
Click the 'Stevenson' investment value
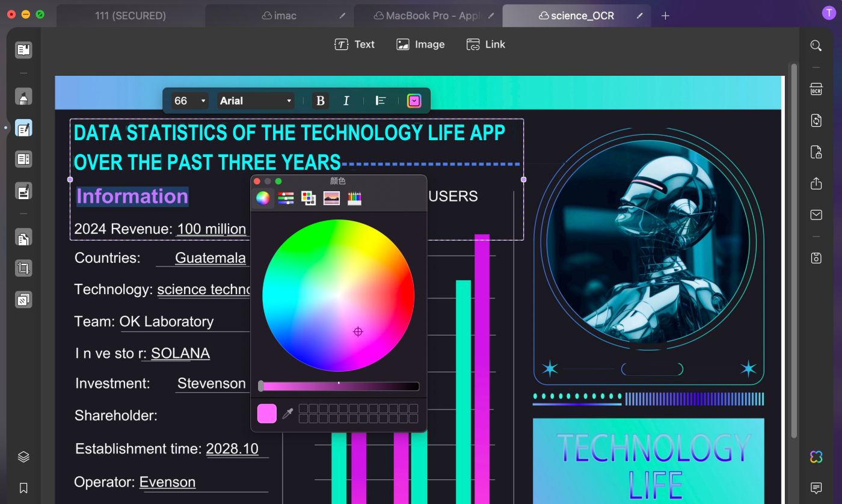(212, 384)
